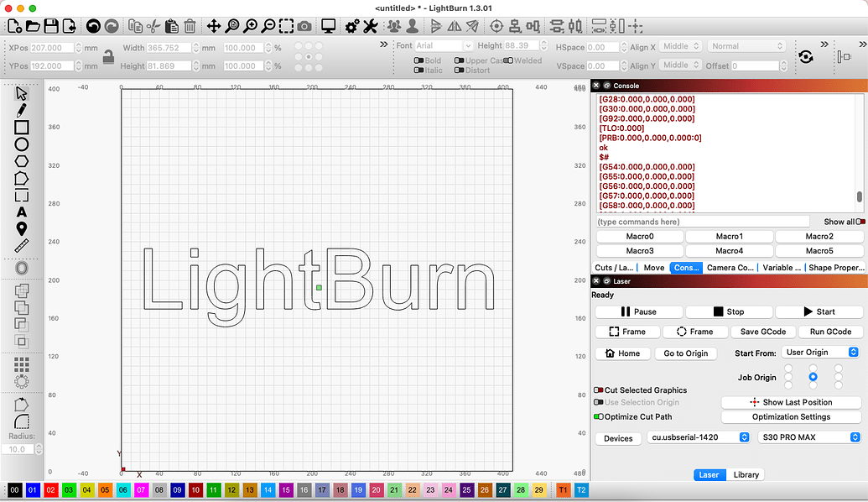Open the S30 PRO MAX device dropdown
The image size is (868, 502).
tap(808, 437)
